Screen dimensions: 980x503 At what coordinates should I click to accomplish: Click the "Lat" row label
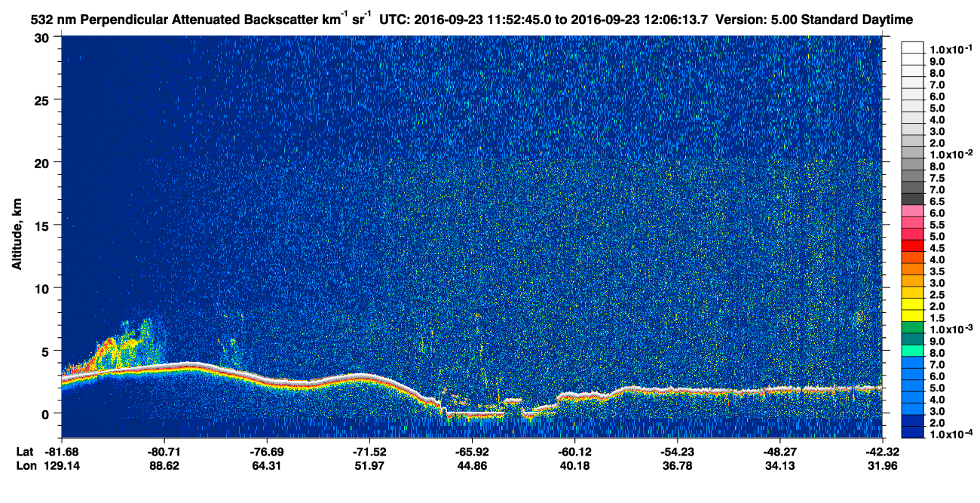(25, 451)
